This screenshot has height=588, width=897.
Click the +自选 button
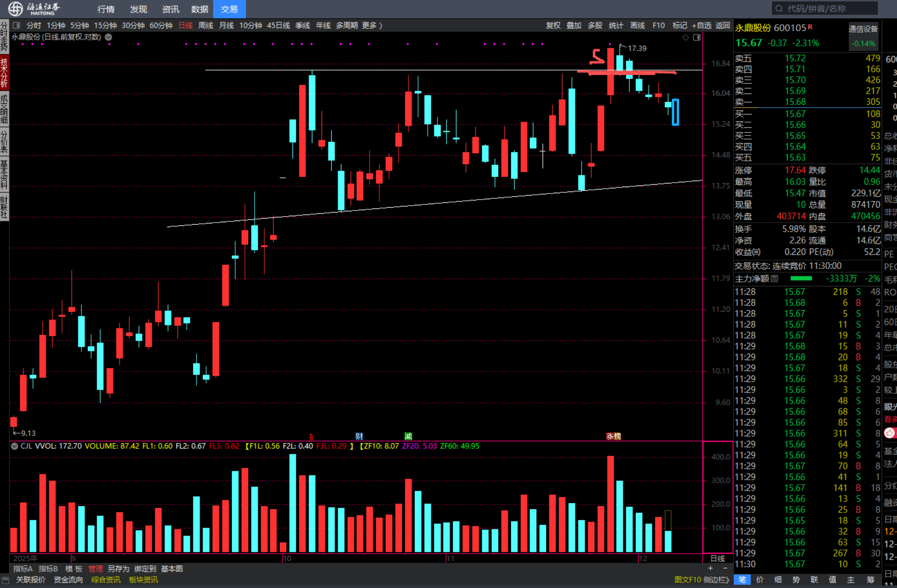coord(701,25)
